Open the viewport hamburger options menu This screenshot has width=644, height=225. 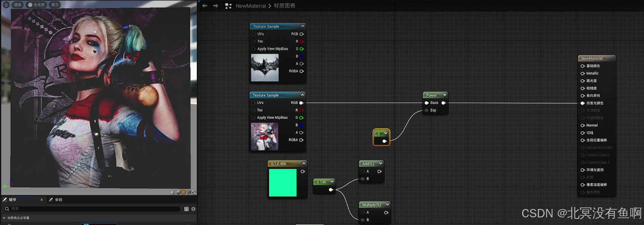[6, 5]
